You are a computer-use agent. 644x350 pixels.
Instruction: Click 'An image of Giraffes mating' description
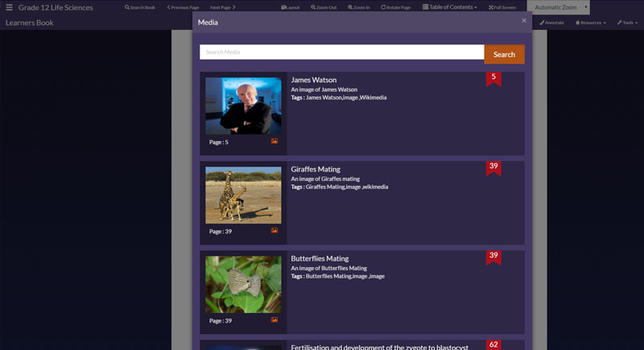click(325, 179)
